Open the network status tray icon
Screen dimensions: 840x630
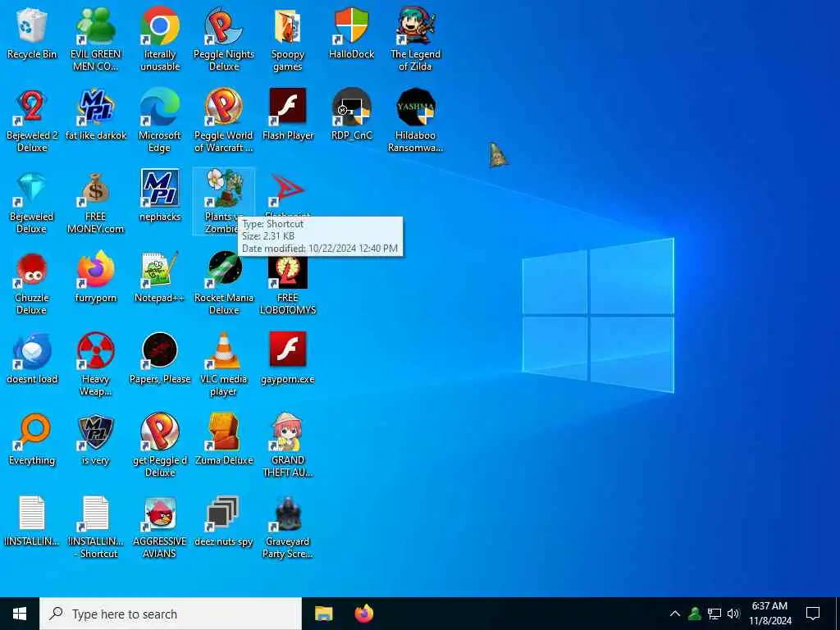pyautogui.click(x=714, y=614)
